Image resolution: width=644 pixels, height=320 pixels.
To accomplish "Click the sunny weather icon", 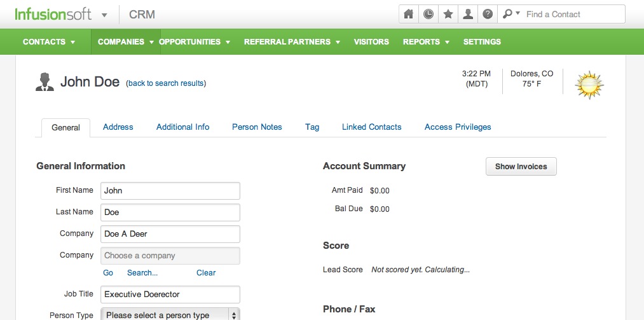I will coord(589,85).
